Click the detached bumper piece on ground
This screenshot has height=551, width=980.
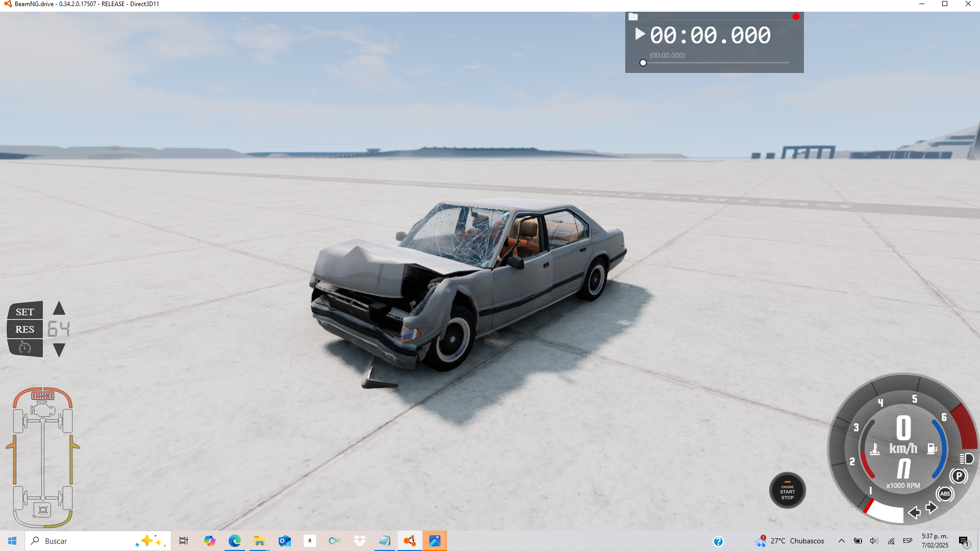pos(378,379)
